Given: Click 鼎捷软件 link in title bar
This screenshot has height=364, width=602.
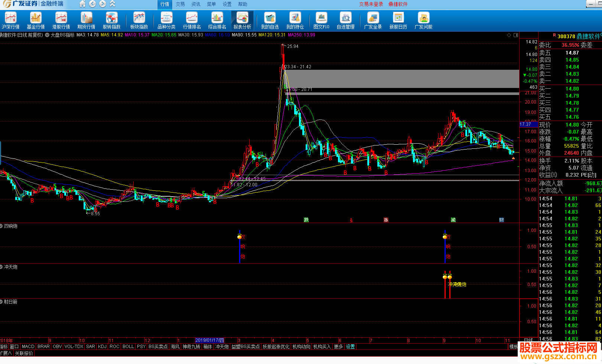Looking at the screenshot, I should pyautogui.click(x=398, y=4).
